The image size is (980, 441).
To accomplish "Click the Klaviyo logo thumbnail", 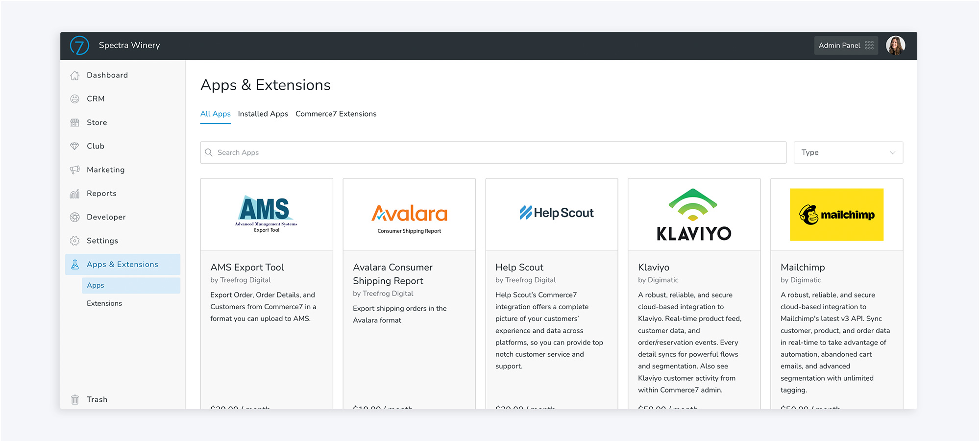I will (x=694, y=215).
